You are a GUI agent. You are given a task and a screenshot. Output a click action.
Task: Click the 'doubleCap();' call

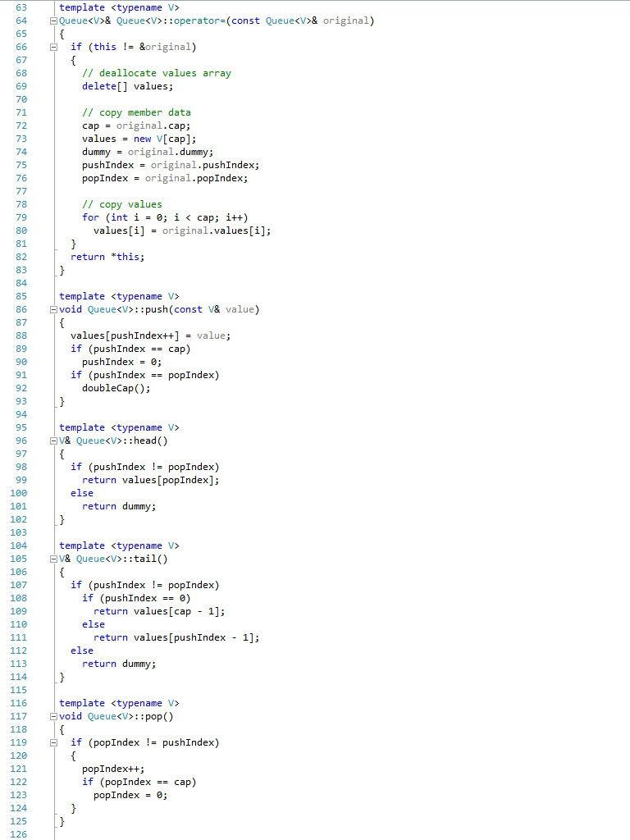(x=116, y=388)
